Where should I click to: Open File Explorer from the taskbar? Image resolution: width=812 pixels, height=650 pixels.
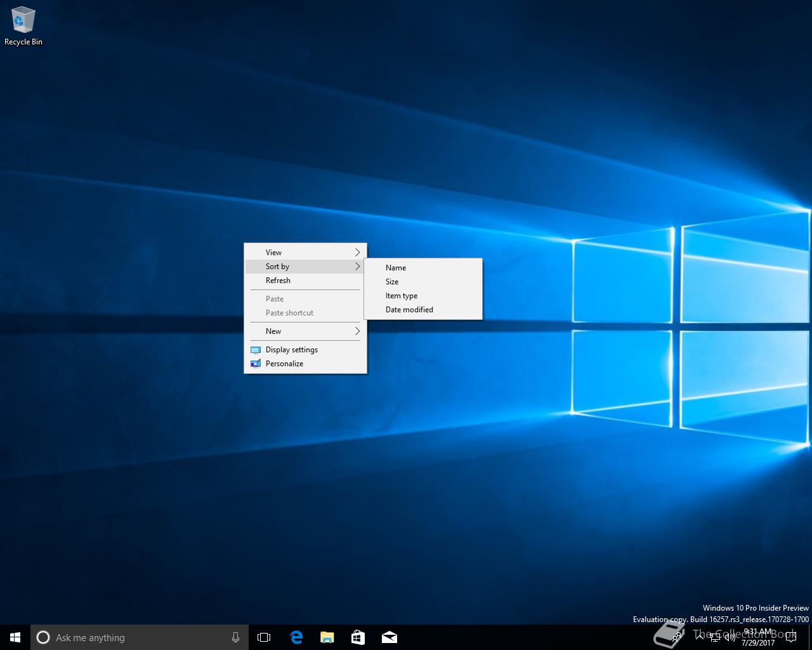pyautogui.click(x=327, y=637)
